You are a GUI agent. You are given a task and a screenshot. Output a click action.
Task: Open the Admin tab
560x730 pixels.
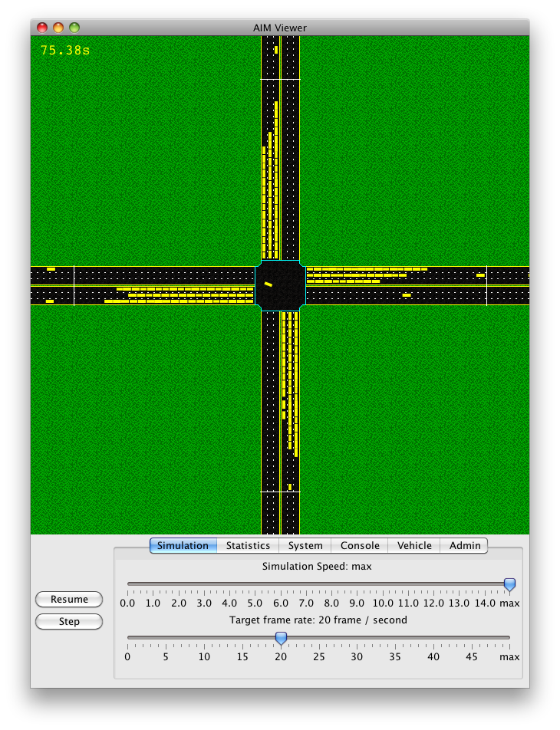click(x=465, y=546)
